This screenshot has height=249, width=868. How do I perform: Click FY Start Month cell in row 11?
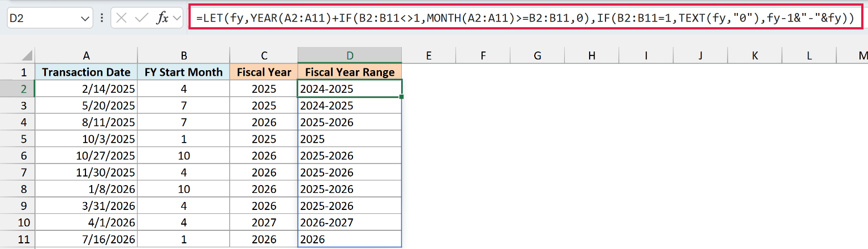click(183, 239)
